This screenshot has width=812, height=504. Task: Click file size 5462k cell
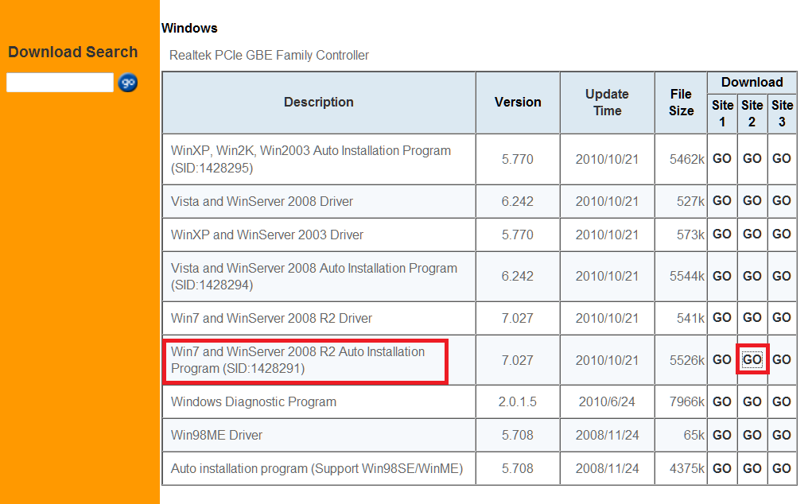pyautogui.click(x=681, y=159)
